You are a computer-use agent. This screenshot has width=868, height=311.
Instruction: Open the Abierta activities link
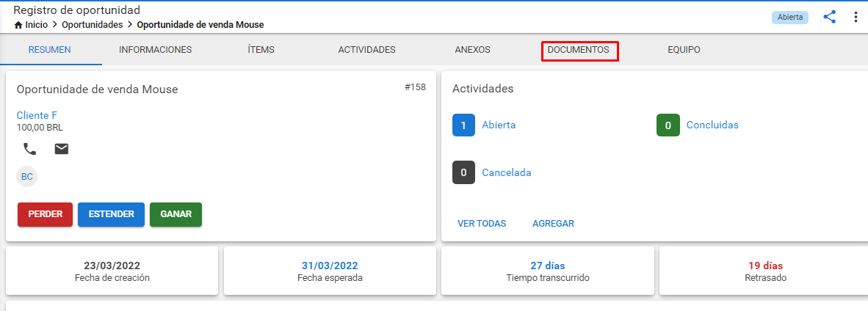tap(499, 125)
